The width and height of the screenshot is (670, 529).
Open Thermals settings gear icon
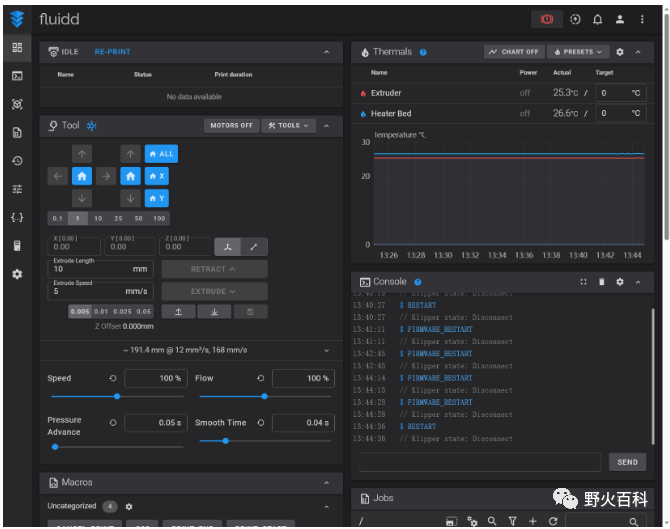point(620,52)
